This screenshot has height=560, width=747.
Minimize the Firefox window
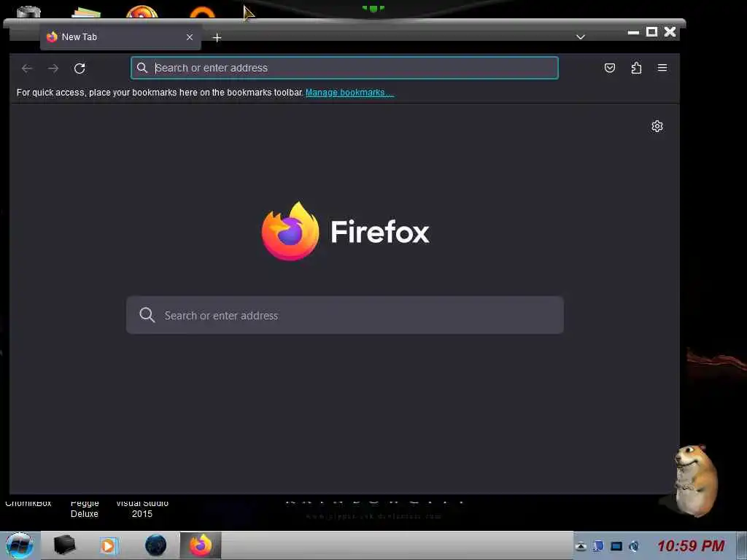pos(633,32)
